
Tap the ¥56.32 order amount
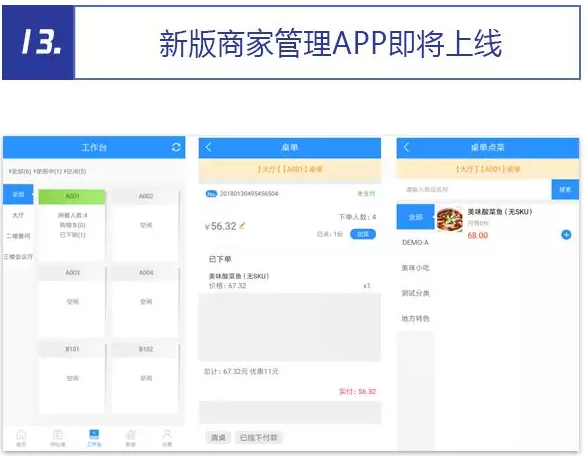click(220, 226)
